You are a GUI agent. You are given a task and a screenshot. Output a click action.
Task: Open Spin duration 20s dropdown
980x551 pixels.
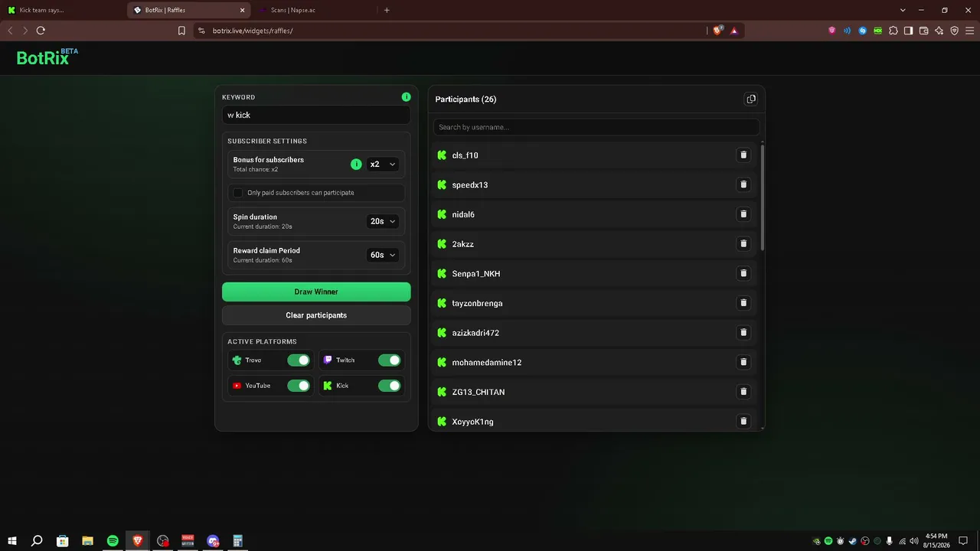383,221
